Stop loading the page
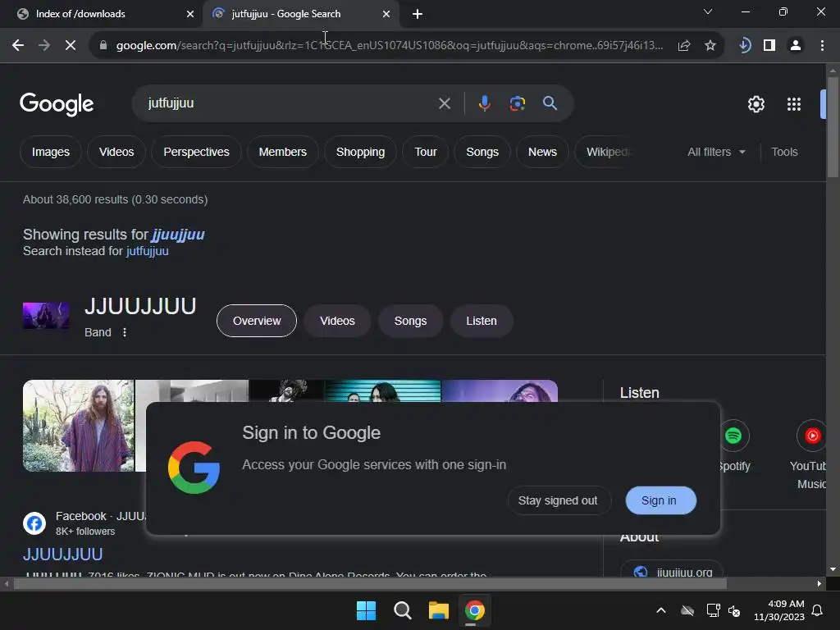The width and height of the screenshot is (840, 630). (71, 46)
